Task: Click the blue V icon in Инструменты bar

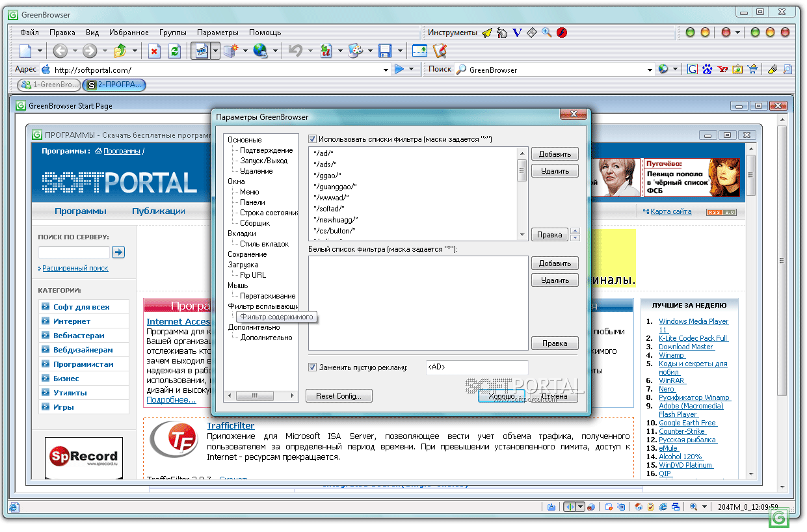Action: tap(518, 33)
